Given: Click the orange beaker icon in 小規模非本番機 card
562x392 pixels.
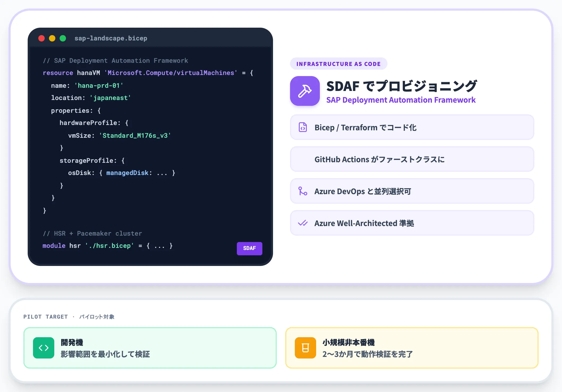Looking at the screenshot, I should pos(305,348).
